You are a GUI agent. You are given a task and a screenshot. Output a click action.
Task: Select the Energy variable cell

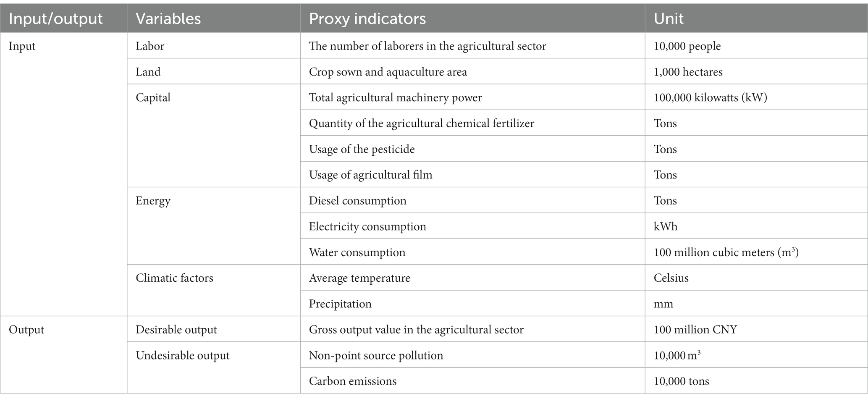pyautogui.click(x=214, y=226)
